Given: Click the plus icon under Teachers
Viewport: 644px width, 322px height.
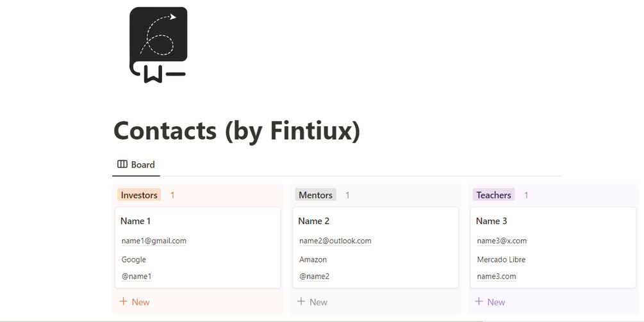Looking at the screenshot, I should coord(479,302).
